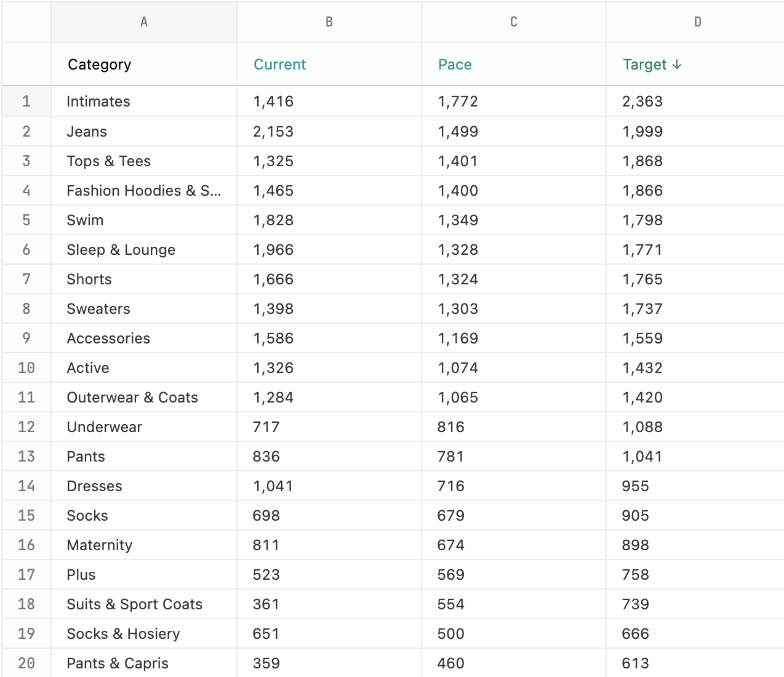Select row number 10
Viewport: 784px width, 677px height.
(x=26, y=368)
